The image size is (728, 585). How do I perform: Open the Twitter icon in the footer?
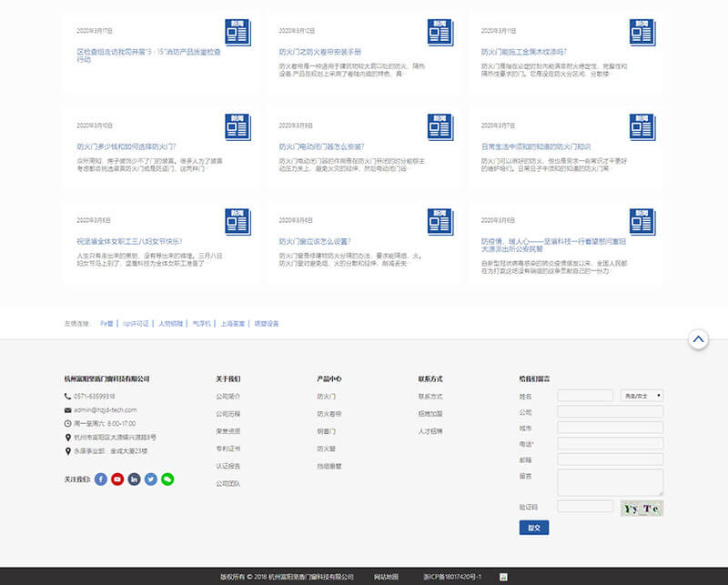tap(151, 479)
